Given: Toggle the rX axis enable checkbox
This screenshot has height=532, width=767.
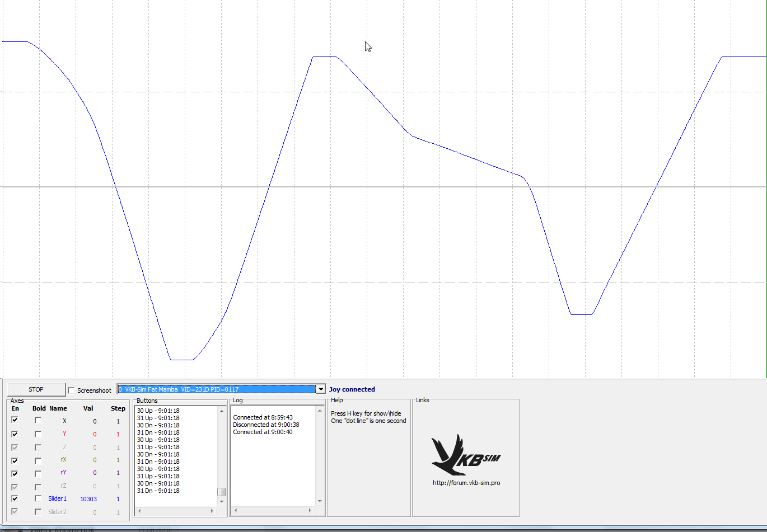Looking at the screenshot, I should click(x=15, y=460).
